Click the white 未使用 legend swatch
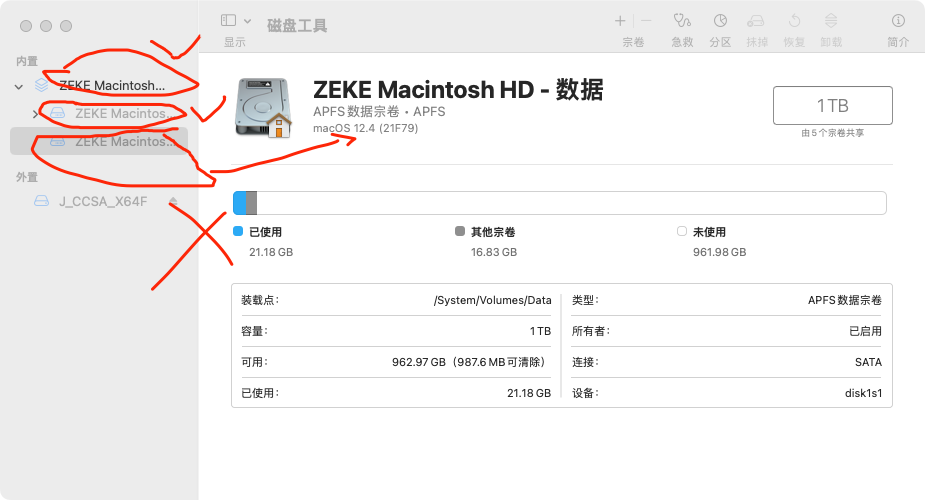Screen dimensions: 925x500 click(682, 231)
